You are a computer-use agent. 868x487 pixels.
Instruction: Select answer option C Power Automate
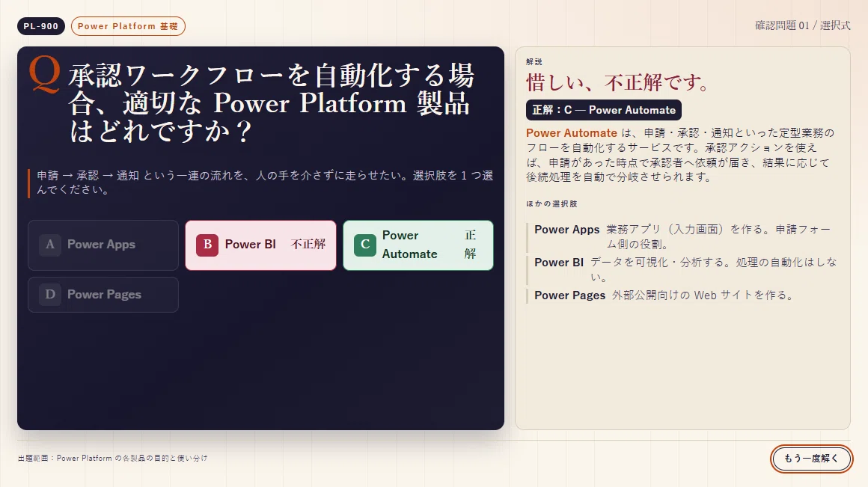[x=418, y=245]
